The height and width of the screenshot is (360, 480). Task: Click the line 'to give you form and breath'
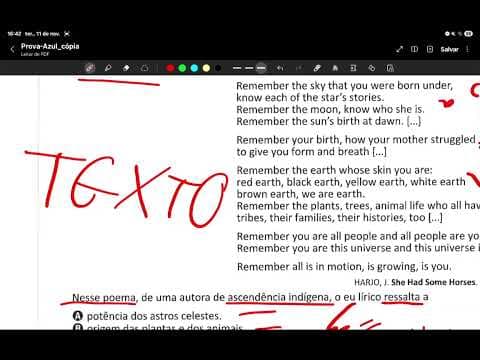click(x=311, y=152)
